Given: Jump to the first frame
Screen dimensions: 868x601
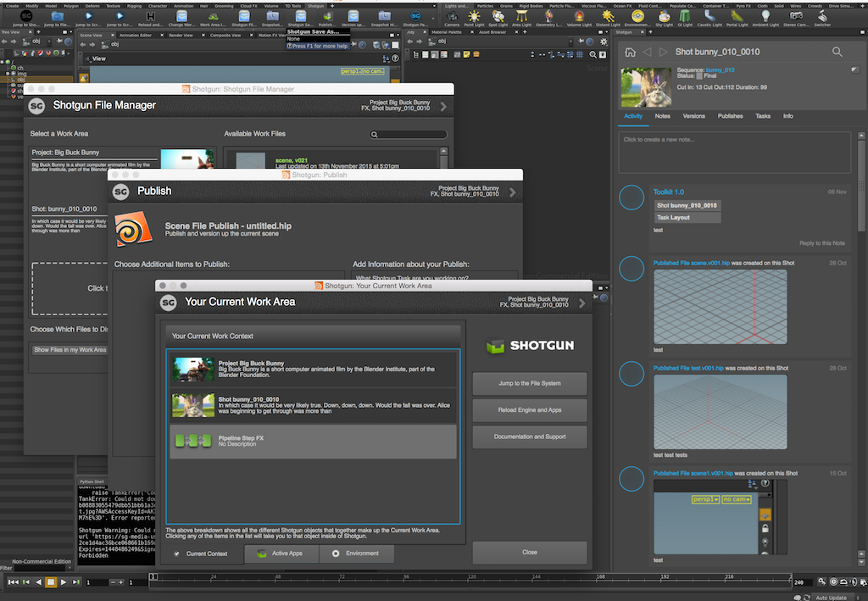Looking at the screenshot, I should (x=14, y=582).
